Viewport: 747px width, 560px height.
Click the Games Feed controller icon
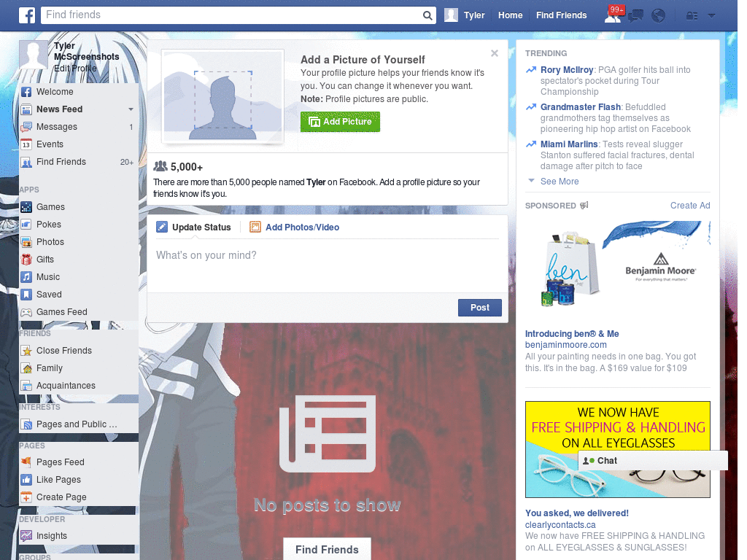[27, 312]
